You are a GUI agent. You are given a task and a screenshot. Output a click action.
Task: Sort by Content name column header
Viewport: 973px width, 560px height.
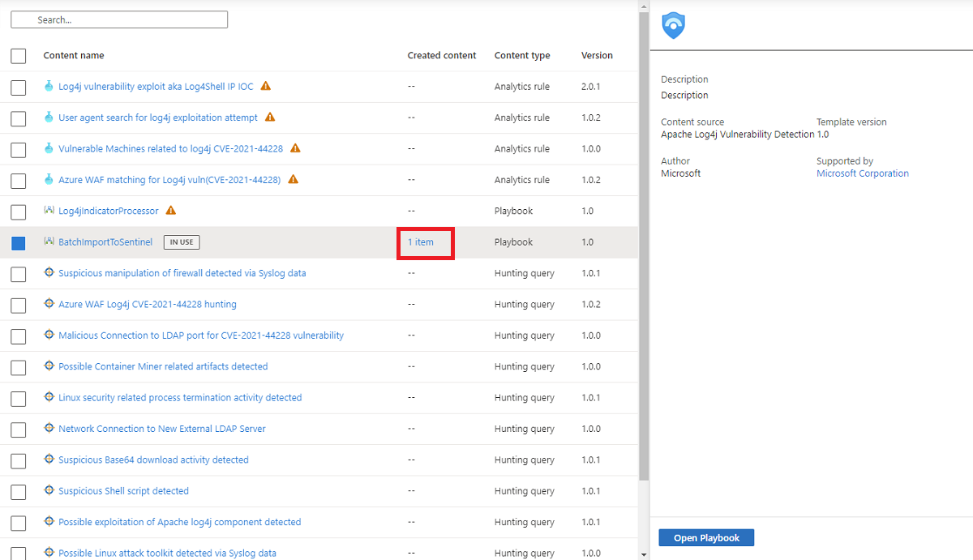(74, 55)
